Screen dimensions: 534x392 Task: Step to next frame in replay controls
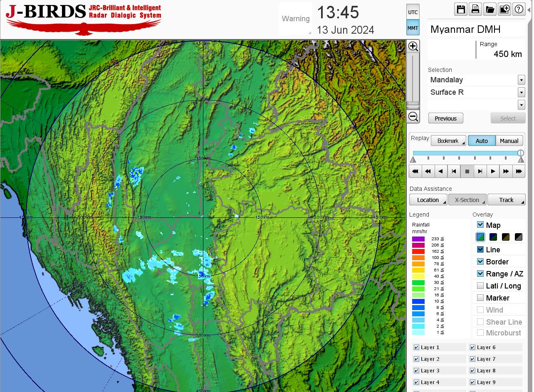(480, 171)
